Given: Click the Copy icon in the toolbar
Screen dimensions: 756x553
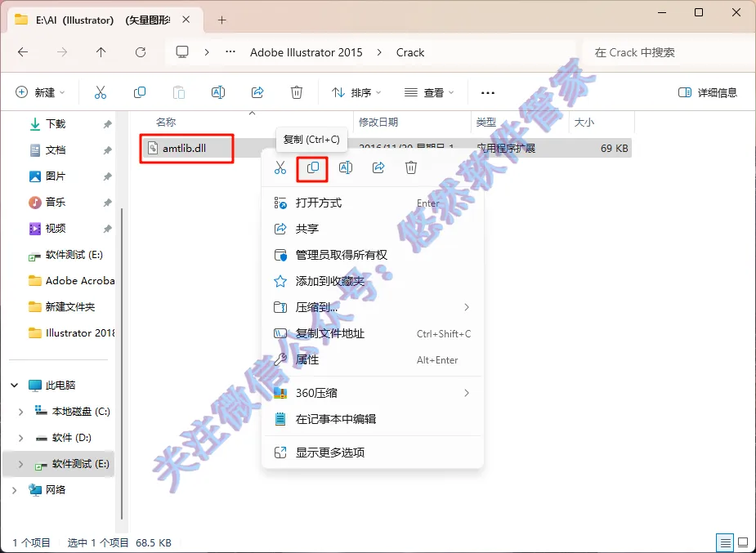Looking at the screenshot, I should point(139,92).
